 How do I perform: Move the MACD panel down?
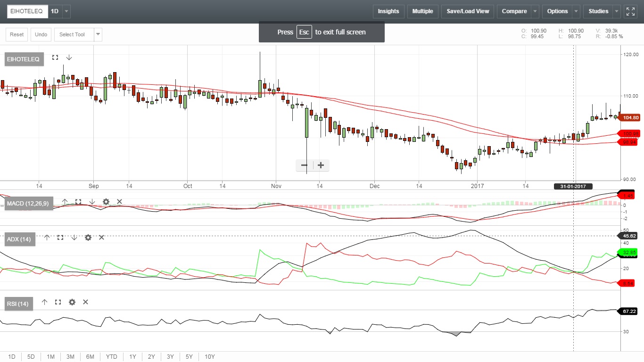pyautogui.click(x=92, y=202)
